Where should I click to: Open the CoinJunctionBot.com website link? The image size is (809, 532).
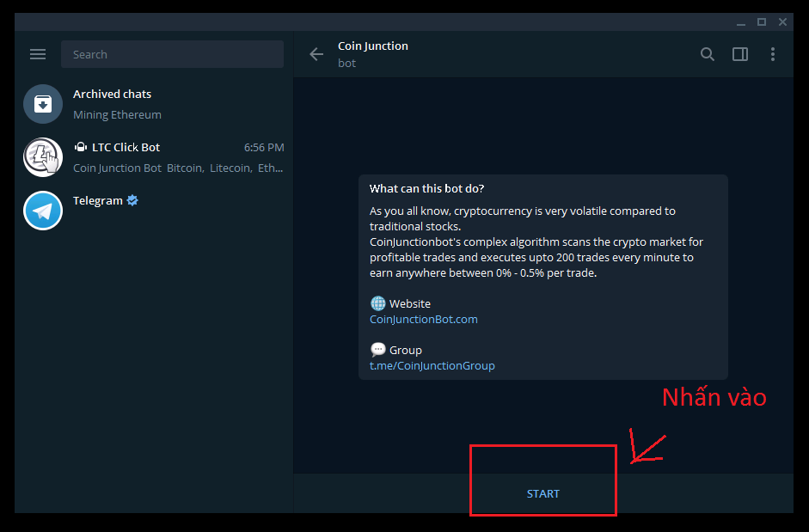[424, 319]
